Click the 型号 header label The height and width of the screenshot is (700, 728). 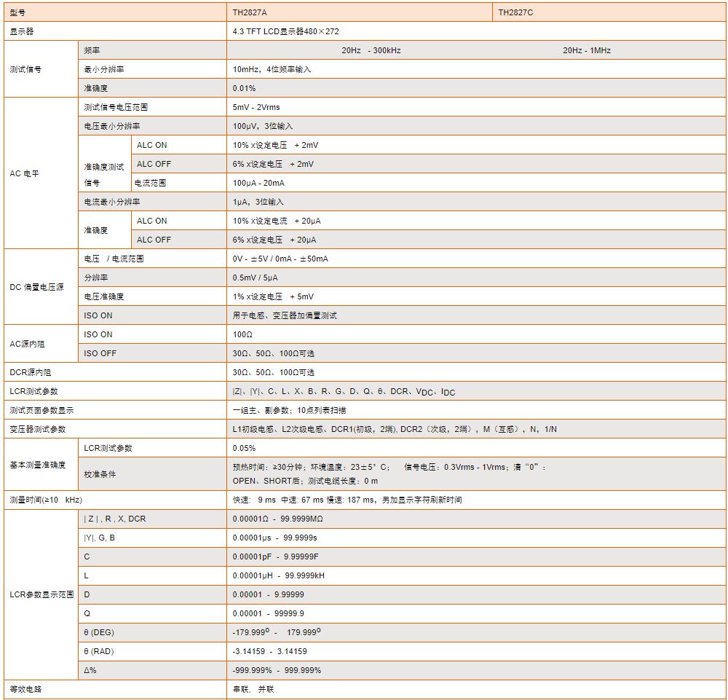point(17,13)
